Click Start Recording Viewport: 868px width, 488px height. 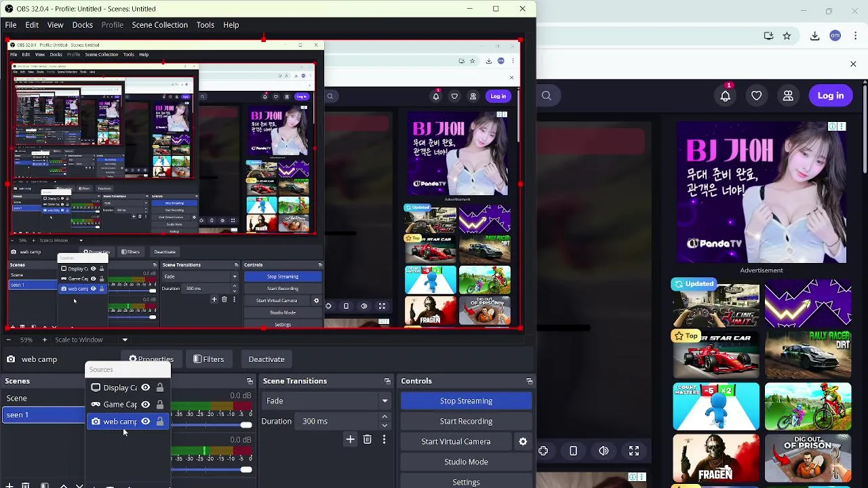click(x=466, y=421)
